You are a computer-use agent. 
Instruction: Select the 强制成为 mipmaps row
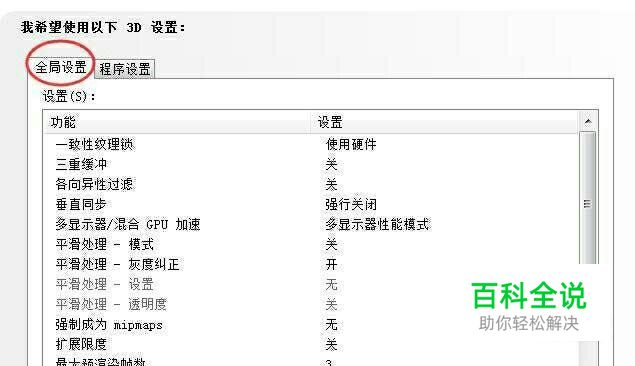(x=311, y=324)
